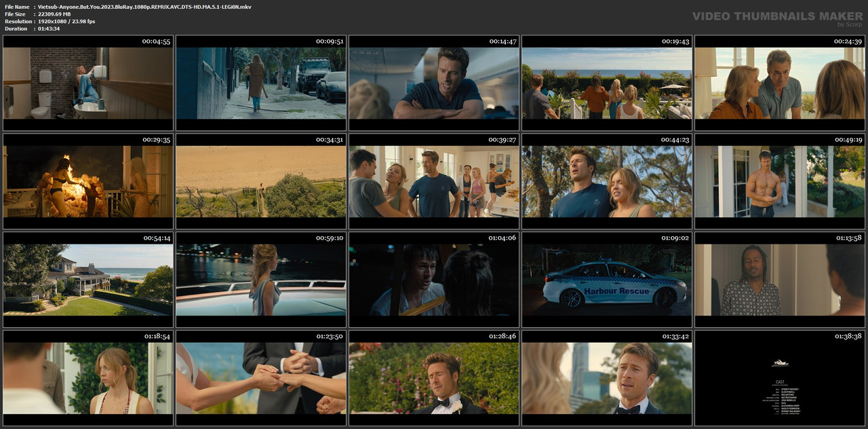Select the thumbnail at 00:04:55
868x429 pixels.
[x=88, y=83]
